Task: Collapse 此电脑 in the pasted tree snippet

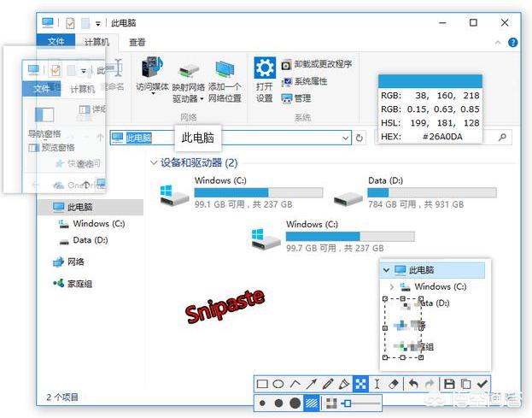Action: (386, 270)
